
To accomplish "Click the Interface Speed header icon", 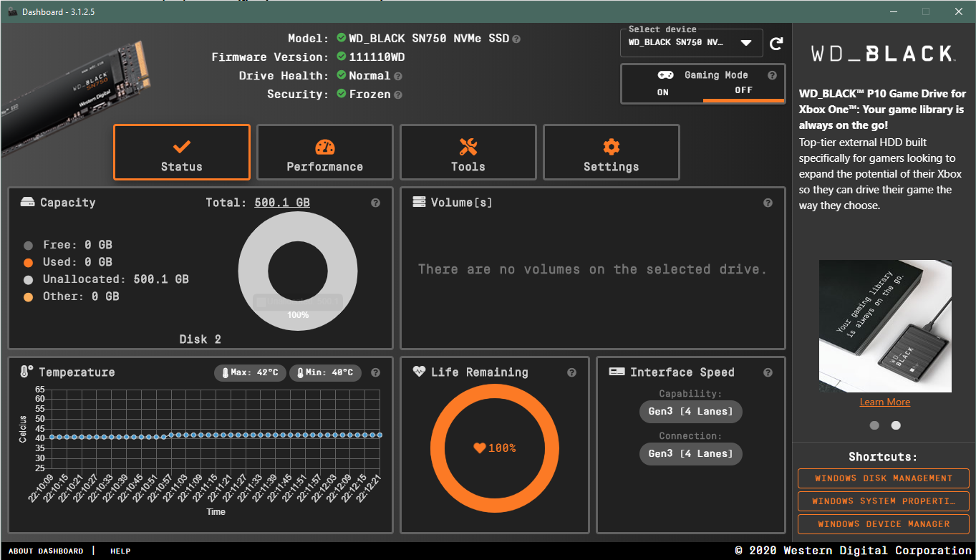I will point(616,372).
